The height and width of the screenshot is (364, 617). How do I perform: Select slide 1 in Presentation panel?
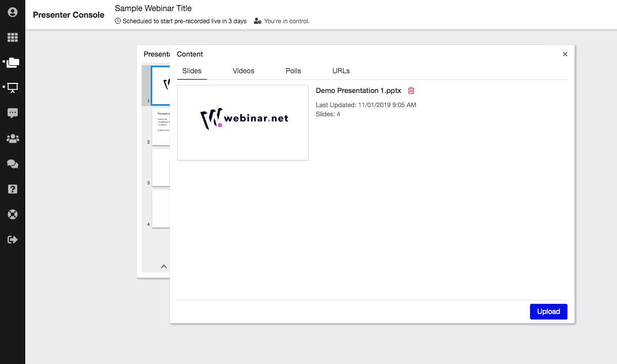pos(160,85)
